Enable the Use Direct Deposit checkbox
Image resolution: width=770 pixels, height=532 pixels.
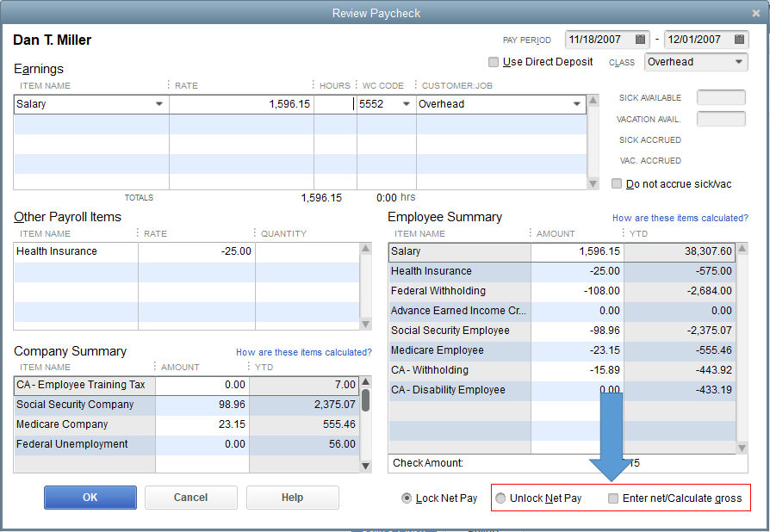click(x=494, y=62)
